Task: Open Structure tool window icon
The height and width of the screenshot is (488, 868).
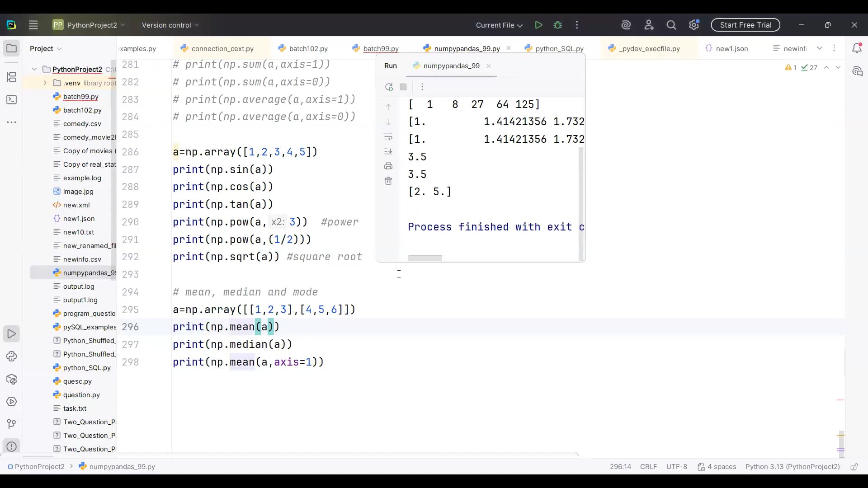Action: tap(12, 77)
